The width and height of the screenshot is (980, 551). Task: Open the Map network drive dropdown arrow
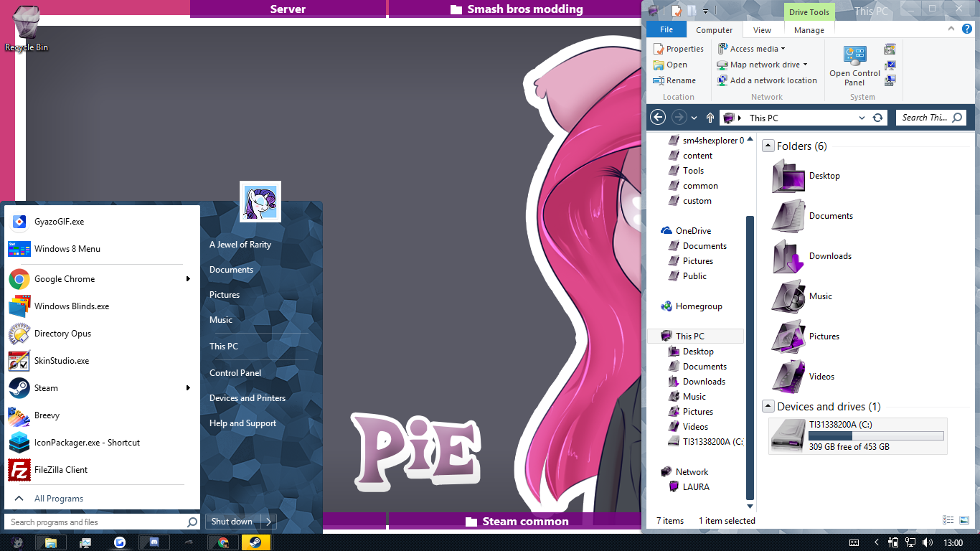click(x=805, y=65)
